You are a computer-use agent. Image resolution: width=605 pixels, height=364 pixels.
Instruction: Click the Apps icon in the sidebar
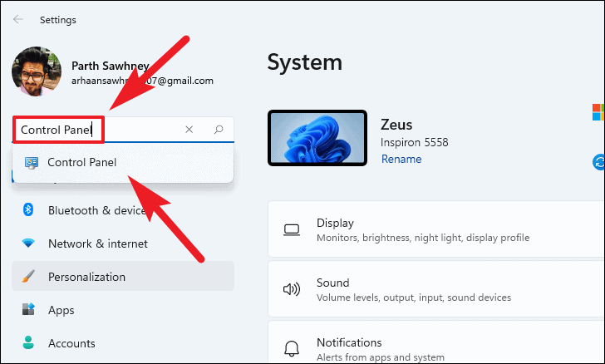point(28,309)
